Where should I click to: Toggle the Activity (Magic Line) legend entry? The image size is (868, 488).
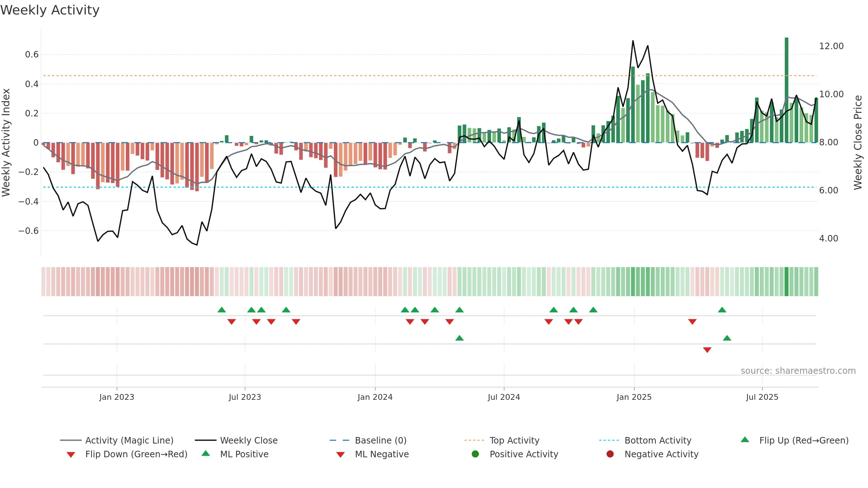pos(117,440)
